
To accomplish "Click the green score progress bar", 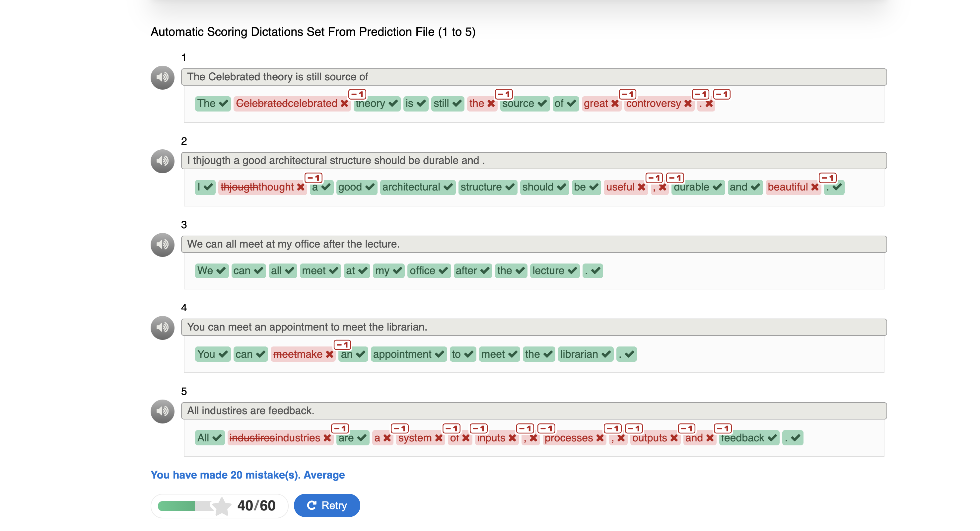I will 176,506.
